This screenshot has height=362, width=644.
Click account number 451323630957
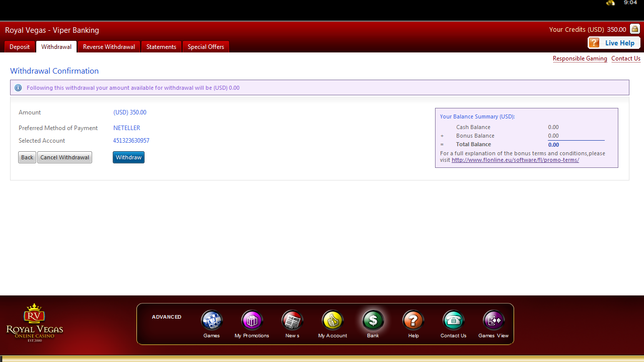131,141
